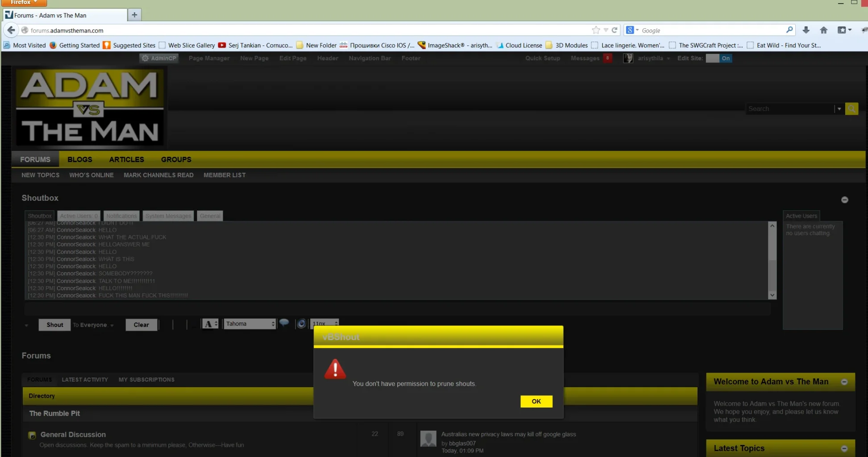Click the red Messages count badge
Screen dimensions: 868x457
tap(607, 58)
